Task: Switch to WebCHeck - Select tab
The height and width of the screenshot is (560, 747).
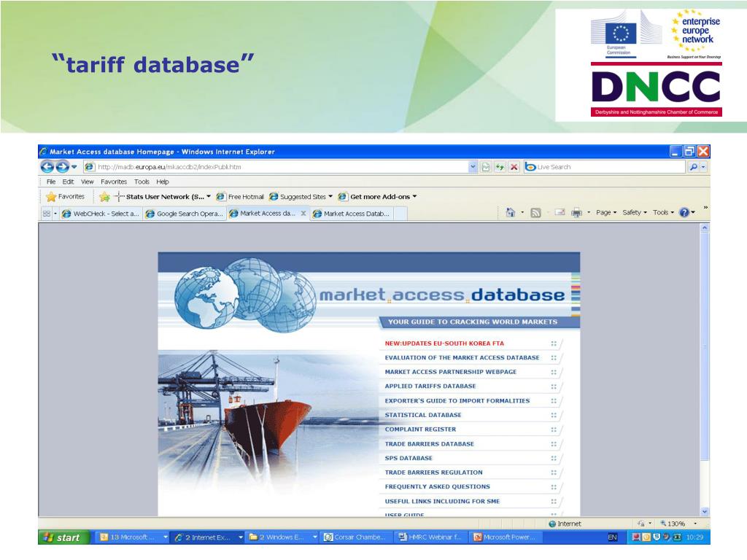Action: point(101,214)
